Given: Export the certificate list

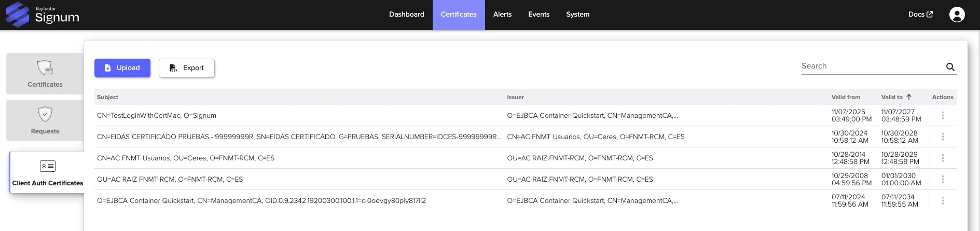Looking at the screenshot, I should (187, 68).
